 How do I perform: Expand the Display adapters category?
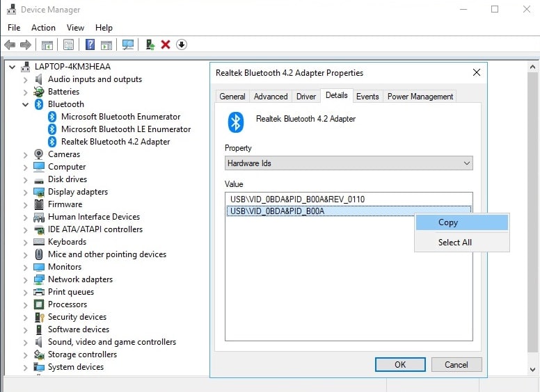(x=26, y=192)
